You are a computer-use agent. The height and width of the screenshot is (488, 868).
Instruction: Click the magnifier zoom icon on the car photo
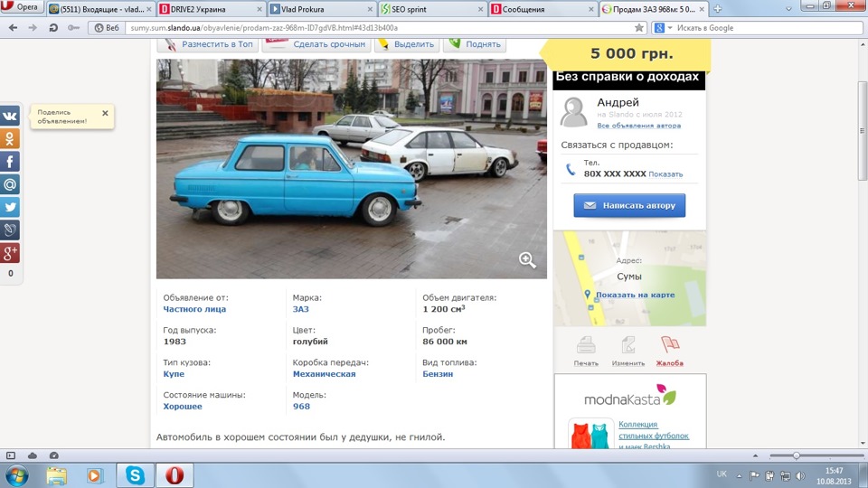pyautogui.click(x=527, y=260)
